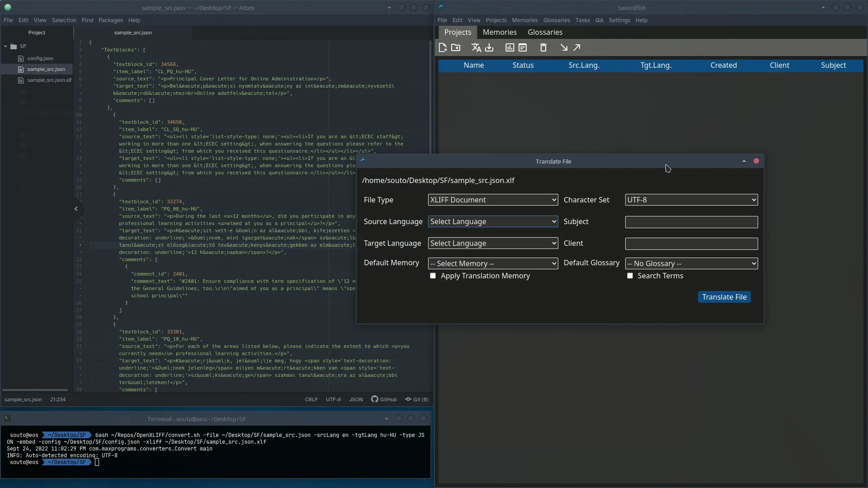The height and width of the screenshot is (488, 868).
Task: Open the Packages menu in Atom
Action: click(x=110, y=20)
